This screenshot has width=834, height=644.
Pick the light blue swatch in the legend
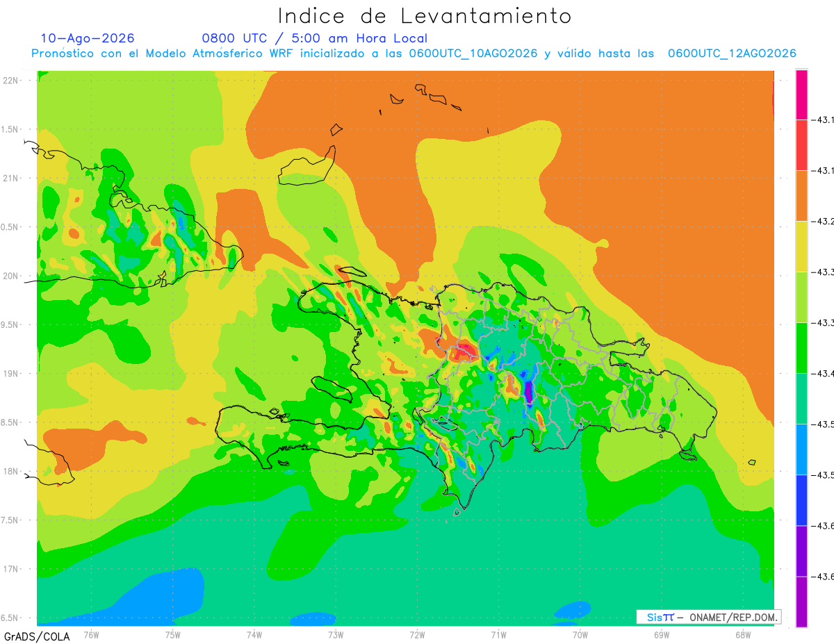pyautogui.click(x=801, y=449)
